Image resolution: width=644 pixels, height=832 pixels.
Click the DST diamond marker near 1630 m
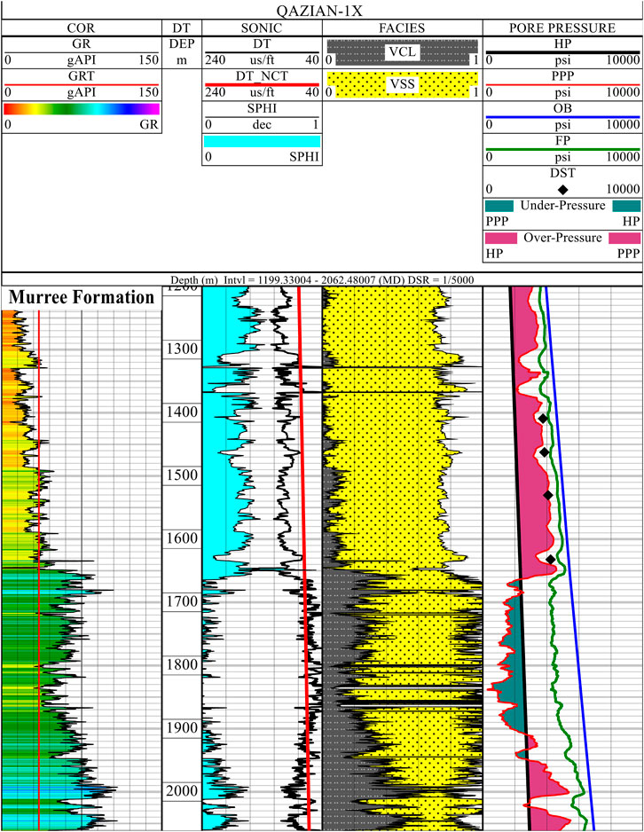(551, 560)
